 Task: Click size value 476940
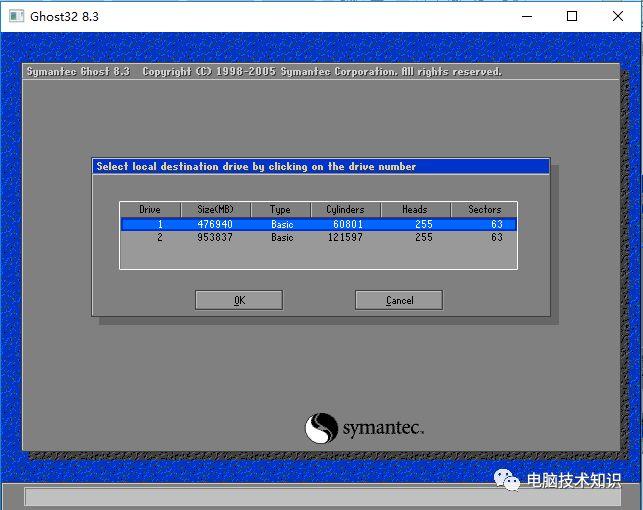[215, 224]
